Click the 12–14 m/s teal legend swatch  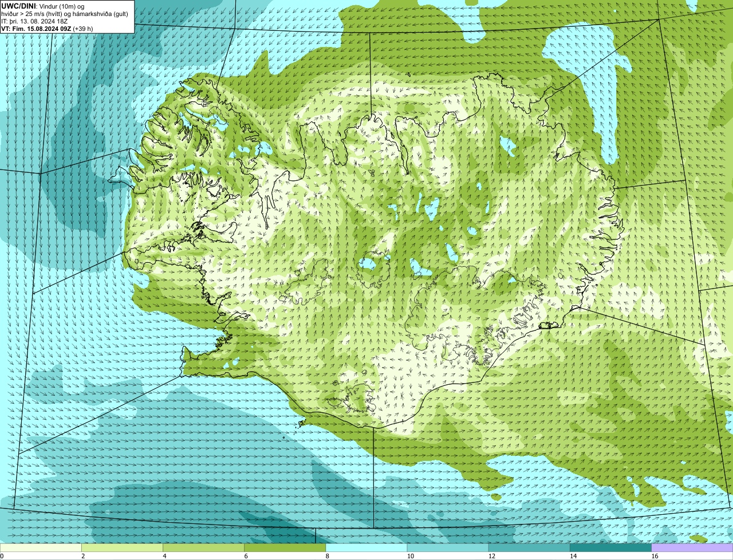(529, 547)
